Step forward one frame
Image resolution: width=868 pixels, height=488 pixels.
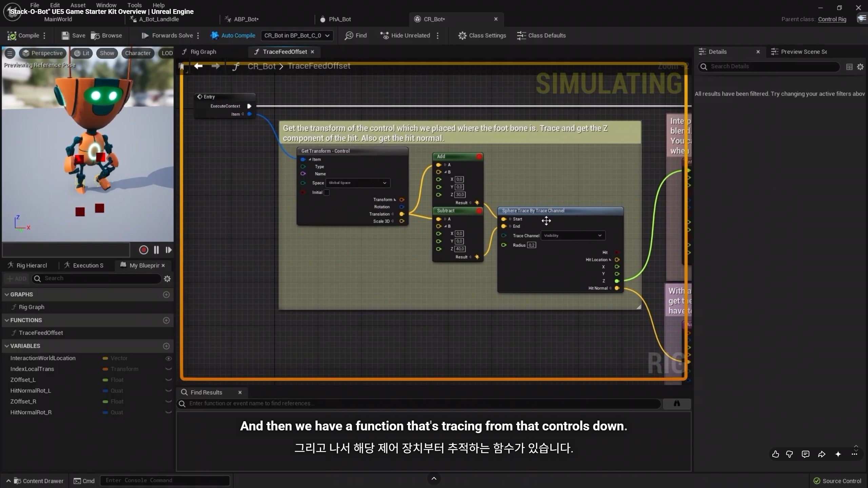[x=169, y=250]
